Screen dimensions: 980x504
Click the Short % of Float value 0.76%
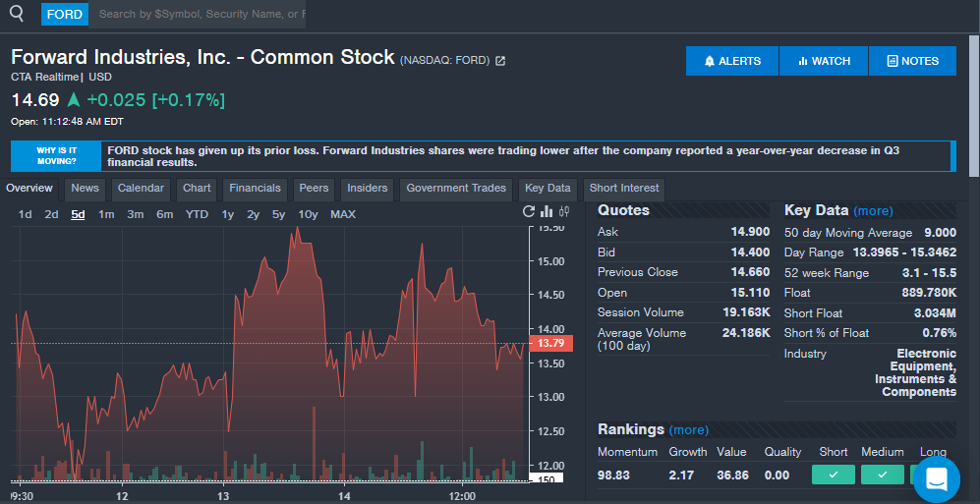(940, 333)
